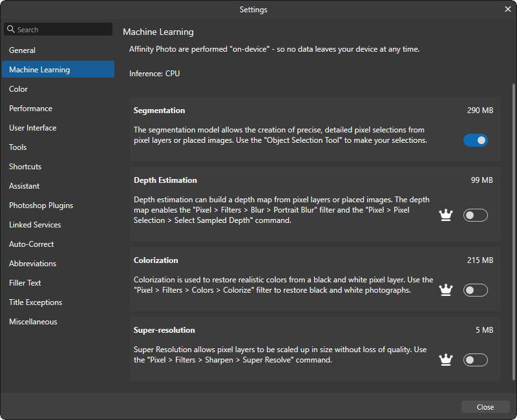Select Shortcuts in the sidebar
Screen dimensions: 517x420
[25, 167]
